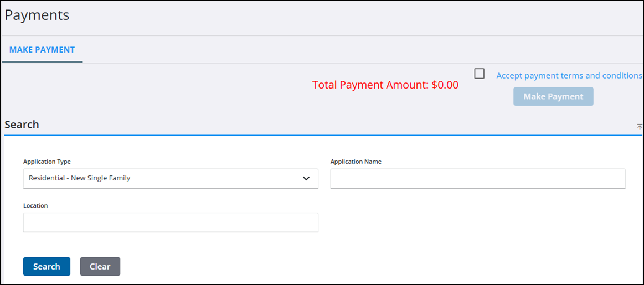Viewport: 644px width, 285px height.
Task: Click the Location field label
Action: [35, 205]
